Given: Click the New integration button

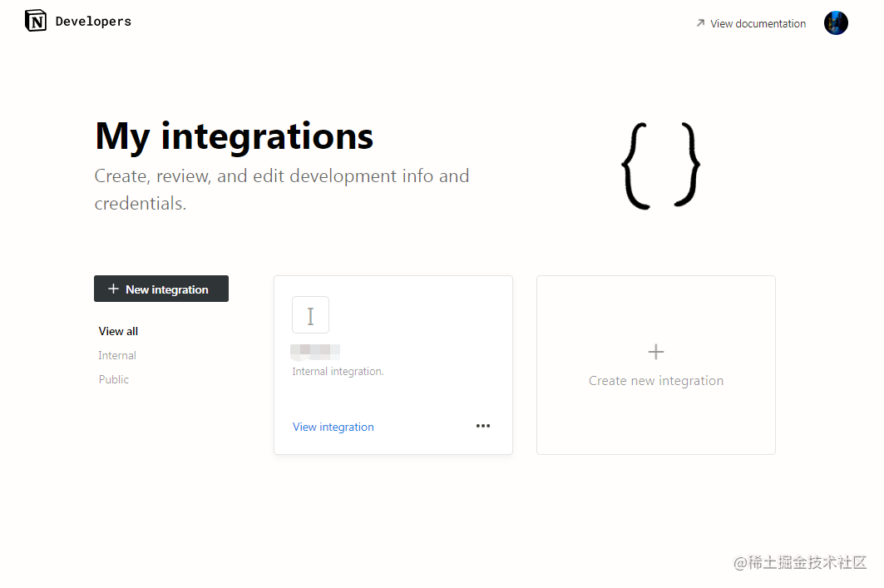Looking at the screenshot, I should pos(161,289).
